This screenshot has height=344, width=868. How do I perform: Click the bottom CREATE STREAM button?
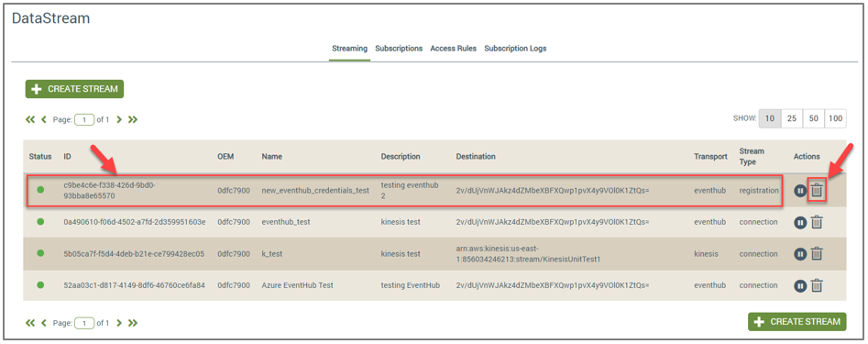(797, 321)
